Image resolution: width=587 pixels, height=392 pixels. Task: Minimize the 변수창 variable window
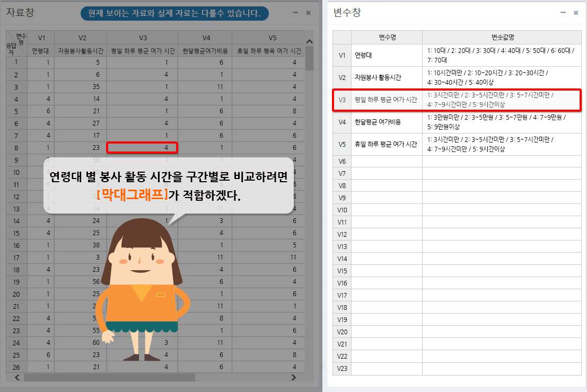563,13
